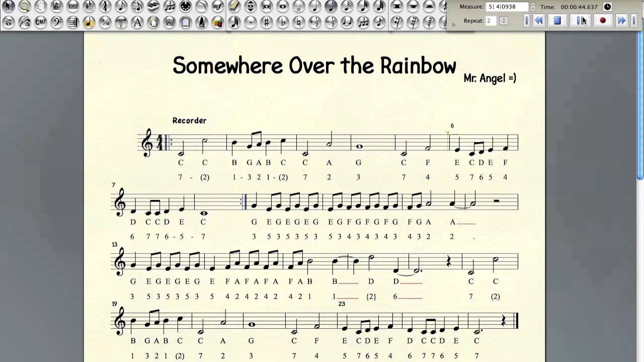Select the highlighted yellow note tool
The image size is (644, 362).
(x=89, y=22)
